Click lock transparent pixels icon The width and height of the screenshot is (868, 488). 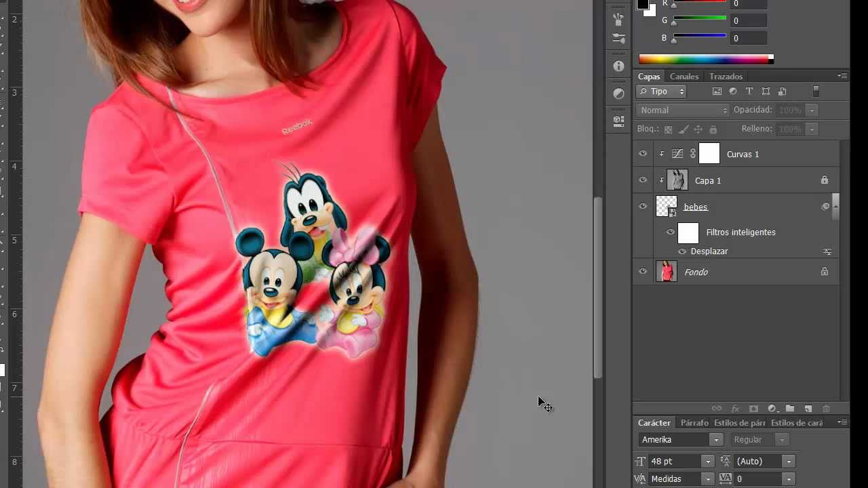pos(668,129)
